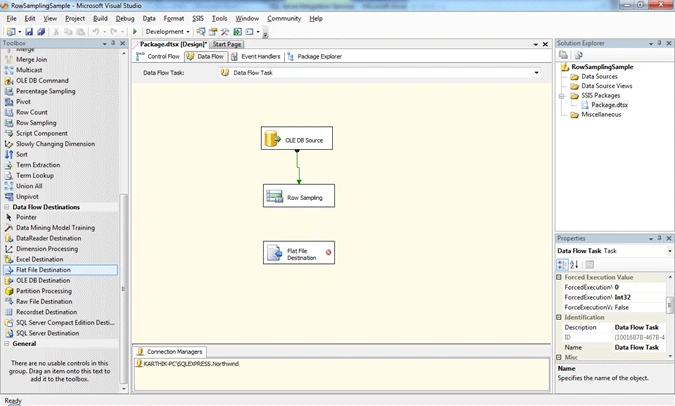Collapse the Data Flow Destinations group
Screen dimensions: 675x406
7,207
